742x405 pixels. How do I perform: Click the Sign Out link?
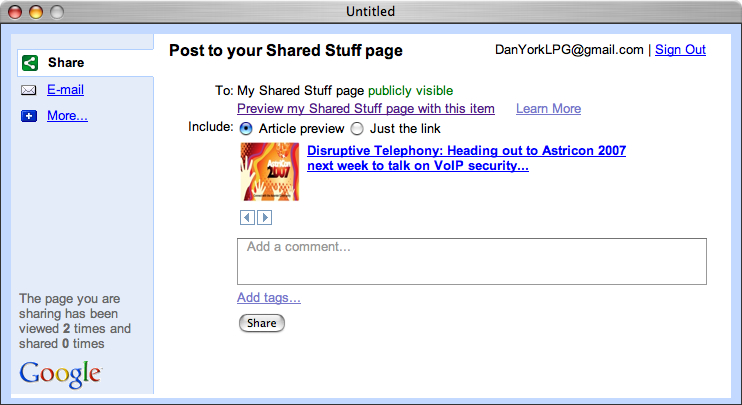[680, 50]
